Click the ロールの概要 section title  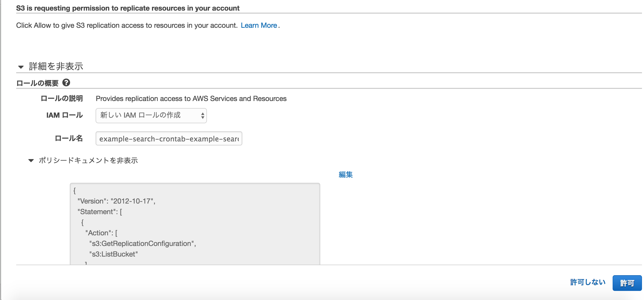pos(37,83)
